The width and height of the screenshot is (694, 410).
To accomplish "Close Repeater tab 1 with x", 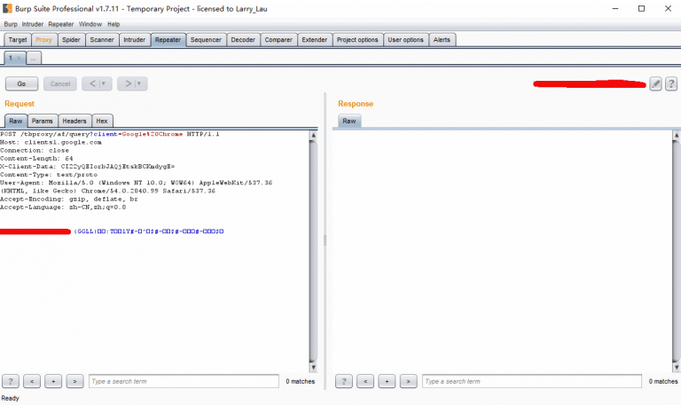I will [x=19, y=58].
